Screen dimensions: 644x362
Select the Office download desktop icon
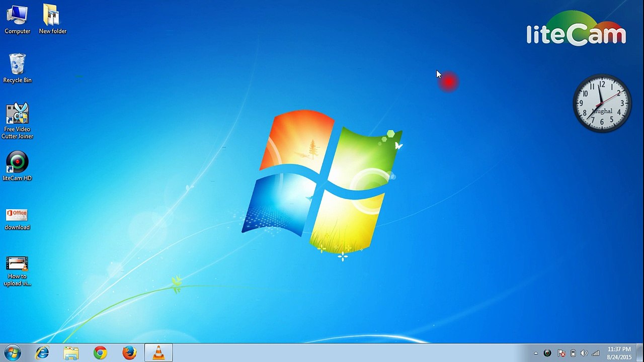pos(17,219)
